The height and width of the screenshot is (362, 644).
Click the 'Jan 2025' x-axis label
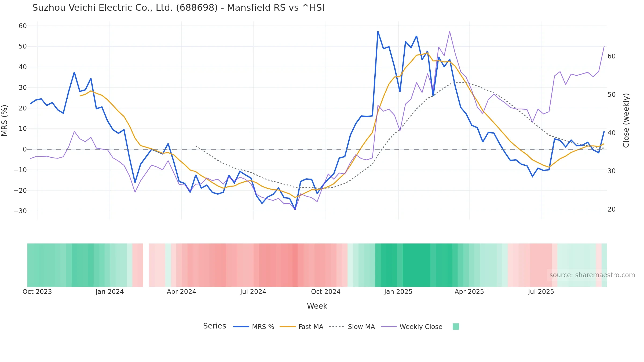pyautogui.click(x=398, y=292)
